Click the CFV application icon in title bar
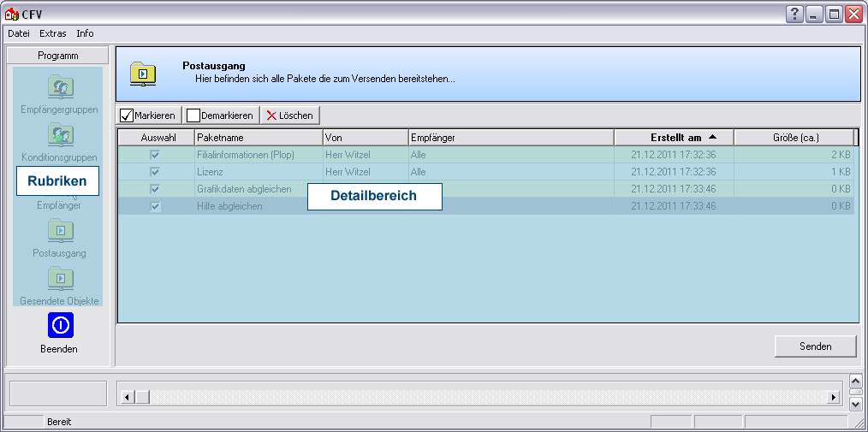This screenshot has width=868, height=432. click(x=12, y=14)
